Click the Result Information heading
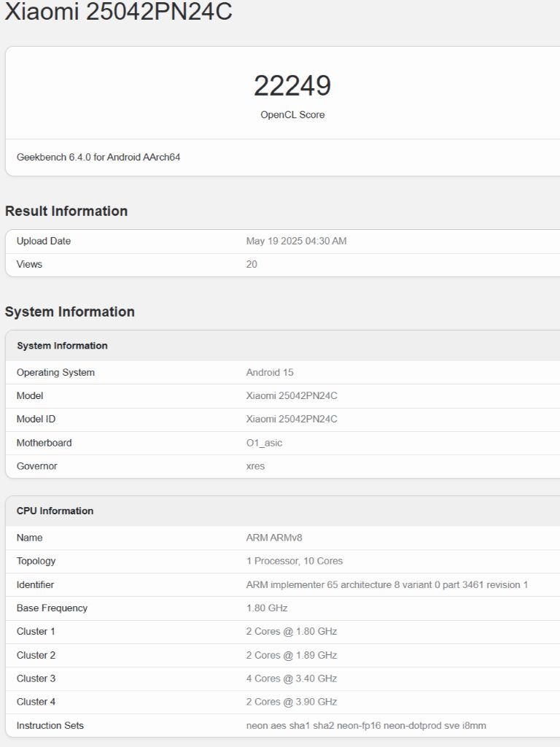Image resolution: width=560 pixels, height=747 pixels. (66, 211)
